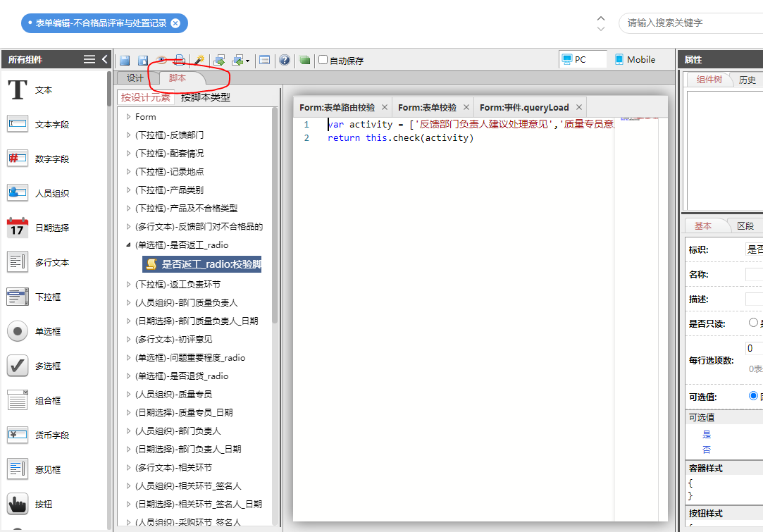Screen dimensions: 763x532
Task: Select the Button (按钮) hand icon component
Action: [17, 505]
